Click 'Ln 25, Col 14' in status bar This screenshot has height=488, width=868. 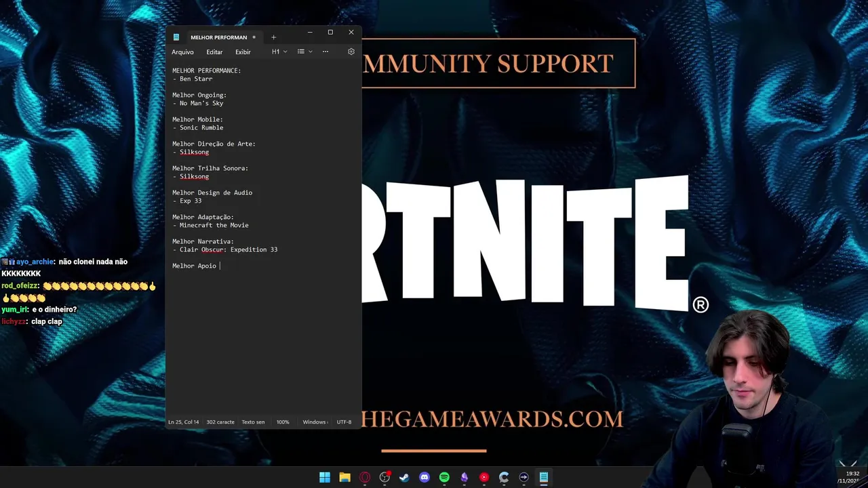(184, 422)
